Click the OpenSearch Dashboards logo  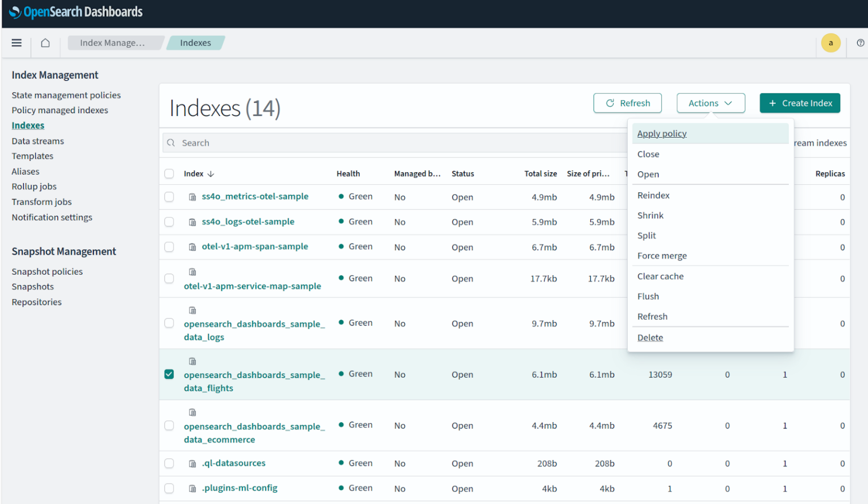click(76, 12)
